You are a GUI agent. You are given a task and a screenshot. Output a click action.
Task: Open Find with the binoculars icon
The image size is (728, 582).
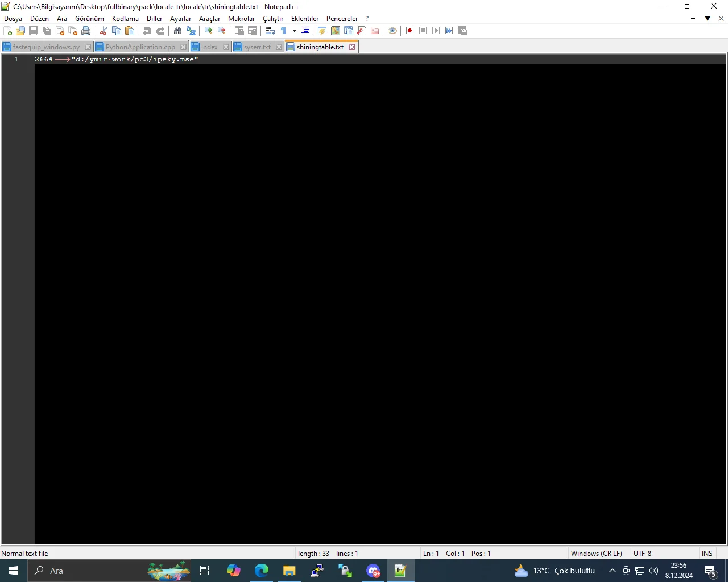coord(178,31)
